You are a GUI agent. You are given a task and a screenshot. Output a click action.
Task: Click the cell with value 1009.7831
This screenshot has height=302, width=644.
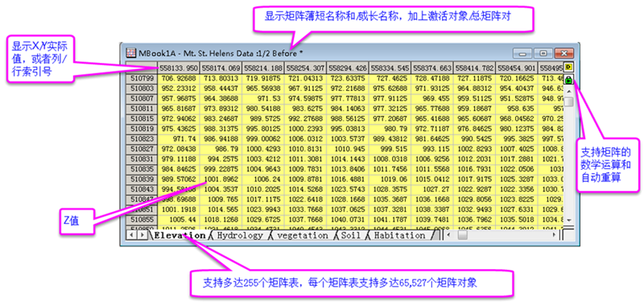[306, 169]
